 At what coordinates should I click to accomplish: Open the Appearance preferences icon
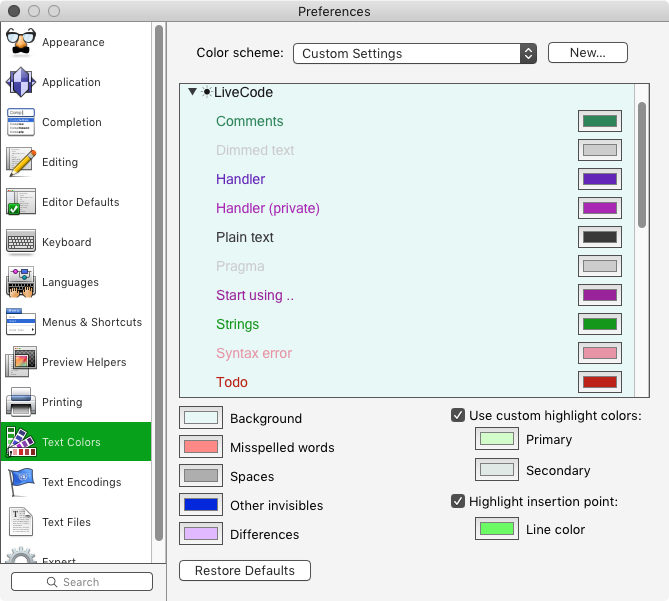tap(21, 42)
